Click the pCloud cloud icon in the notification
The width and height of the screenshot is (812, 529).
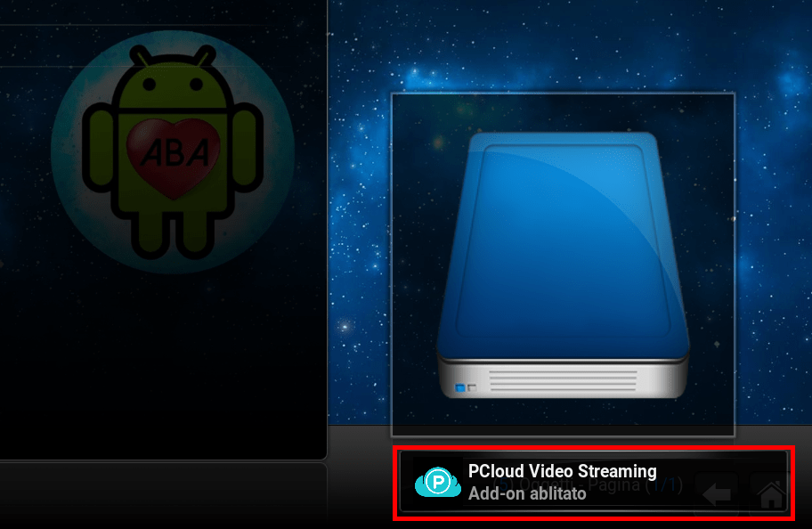click(437, 482)
